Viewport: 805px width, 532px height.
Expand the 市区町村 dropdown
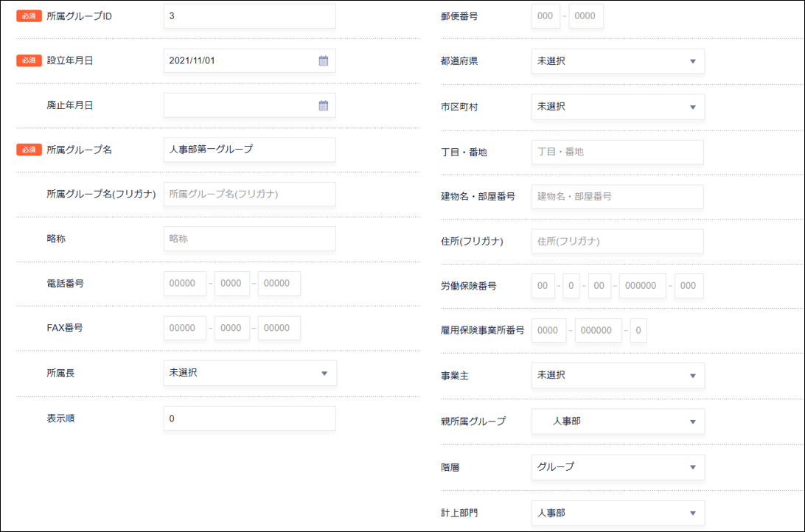pos(617,107)
